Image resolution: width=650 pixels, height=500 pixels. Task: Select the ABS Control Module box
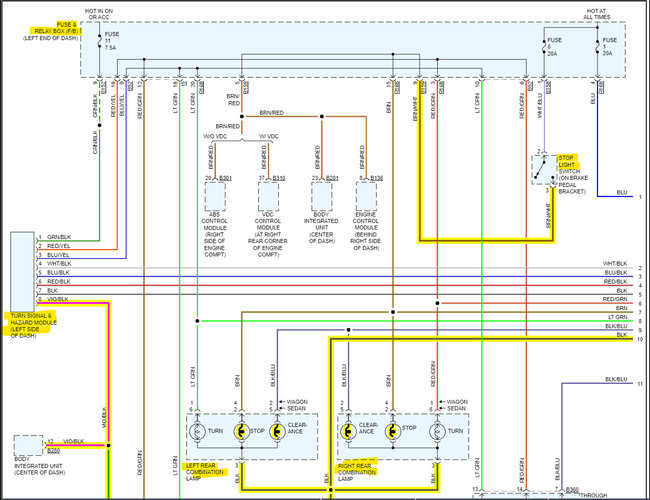point(215,197)
